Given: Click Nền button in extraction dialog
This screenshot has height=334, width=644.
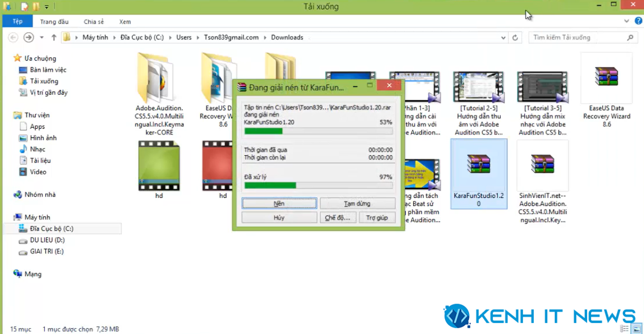Looking at the screenshot, I should [x=279, y=203].
